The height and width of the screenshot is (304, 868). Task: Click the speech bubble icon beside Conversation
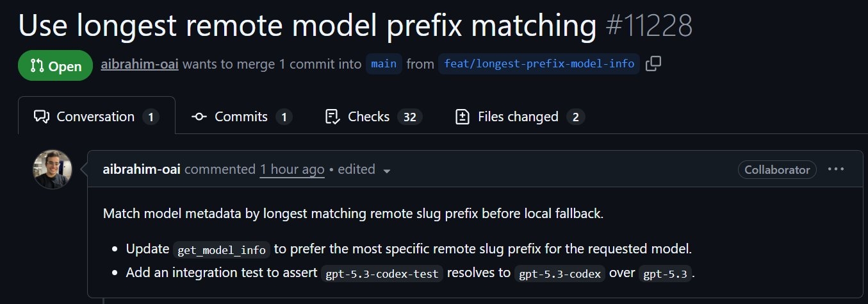42,117
